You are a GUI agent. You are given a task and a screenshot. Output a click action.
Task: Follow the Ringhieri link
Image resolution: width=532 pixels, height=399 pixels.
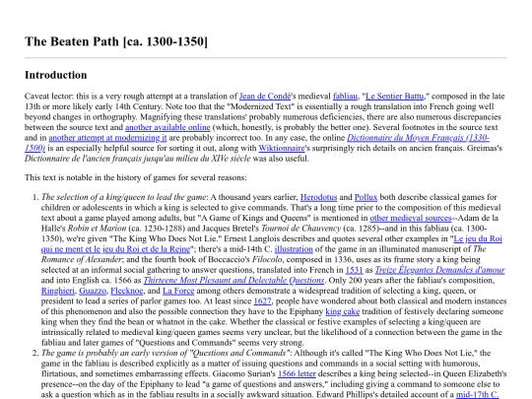point(58,291)
